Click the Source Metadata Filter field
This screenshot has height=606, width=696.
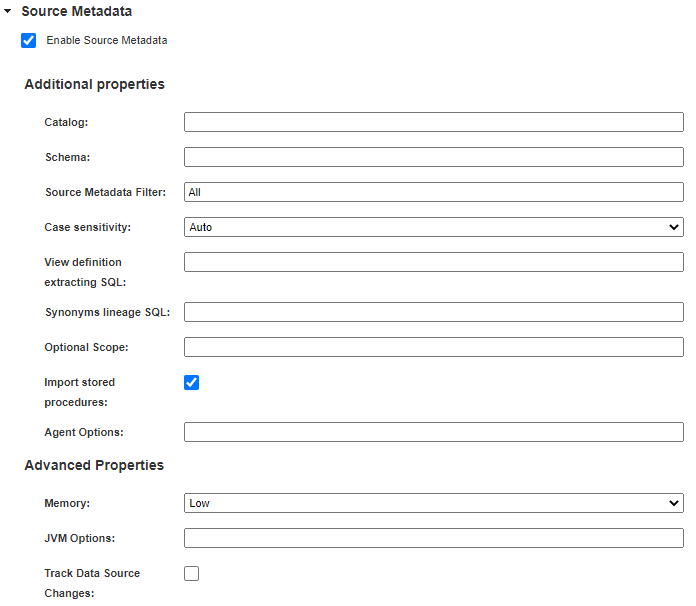434,192
